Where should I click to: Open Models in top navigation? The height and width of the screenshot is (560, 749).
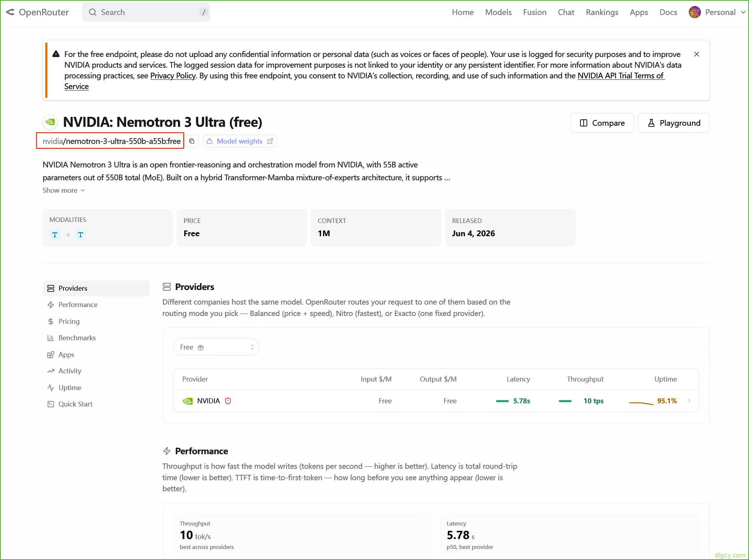499,12
